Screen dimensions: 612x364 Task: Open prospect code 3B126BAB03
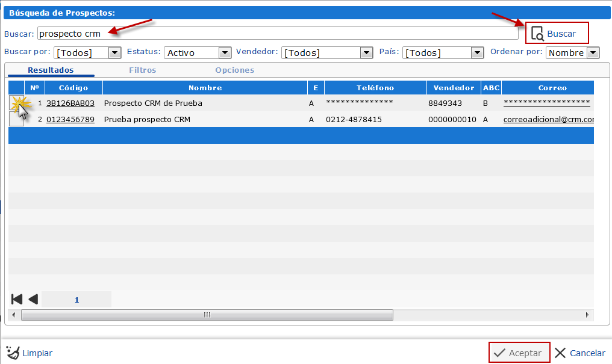(x=70, y=103)
